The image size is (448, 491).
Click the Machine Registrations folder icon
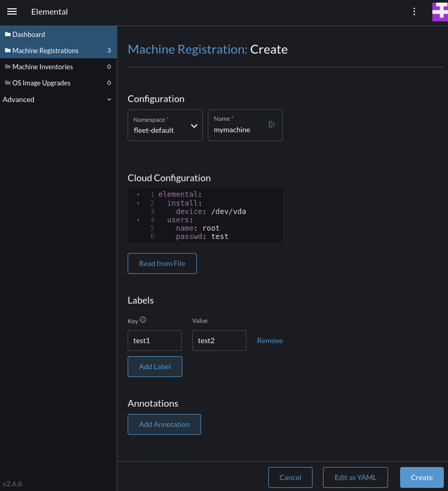8,51
